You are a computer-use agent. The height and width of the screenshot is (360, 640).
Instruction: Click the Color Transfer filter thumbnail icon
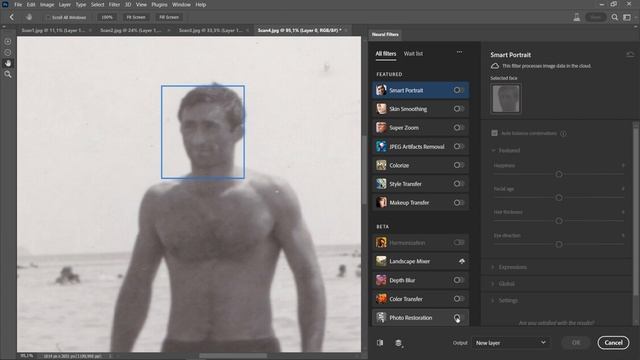[x=381, y=299]
